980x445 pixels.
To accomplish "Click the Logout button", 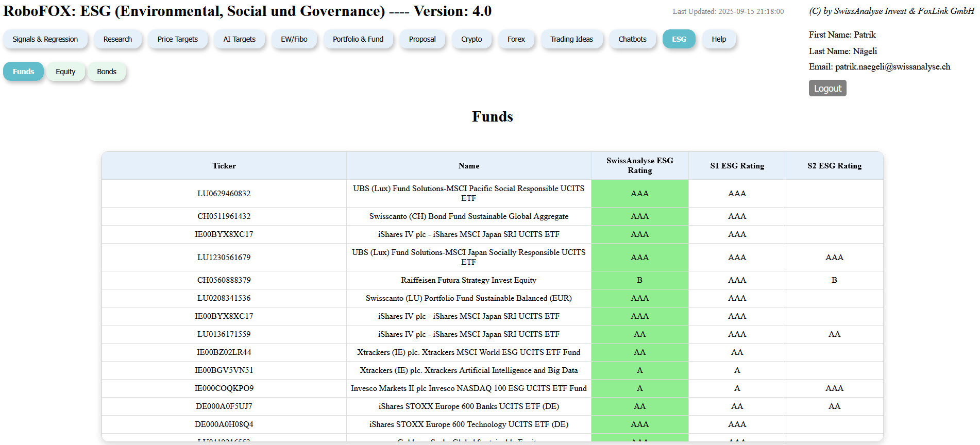I will point(827,88).
